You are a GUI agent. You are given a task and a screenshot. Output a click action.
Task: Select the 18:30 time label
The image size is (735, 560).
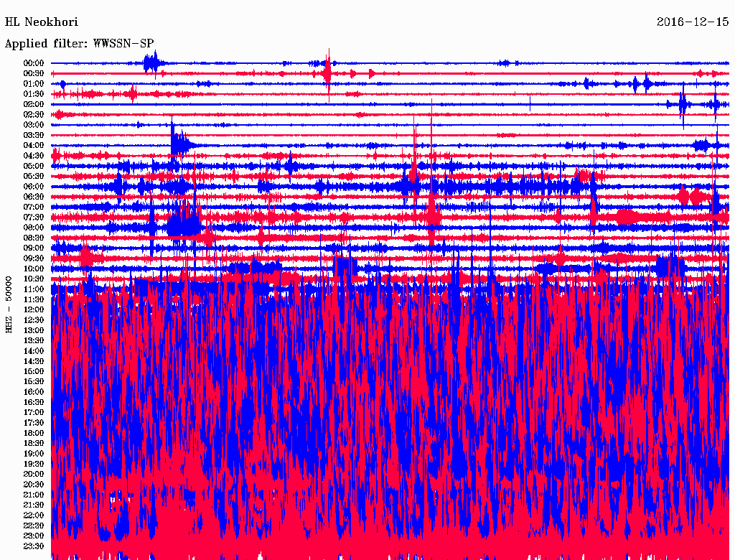(34, 443)
